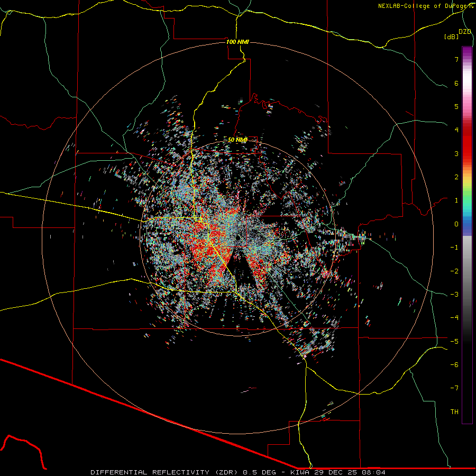476x476 pixels.
Task: Click the gray -2 dB band of colorbar
Action: pyautogui.click(x=467, y=271)
